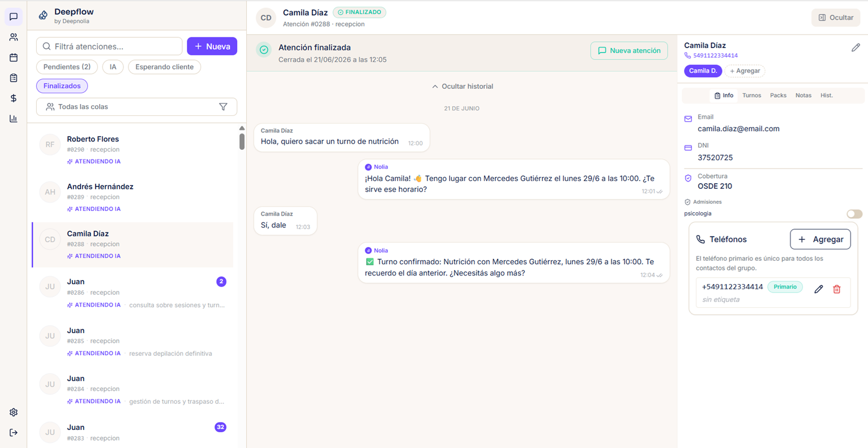Open the calendar sidebar icon
Image resolution: width=868 pixels, height=448 pixels.
pyautogui.click(x=14, y=58)
